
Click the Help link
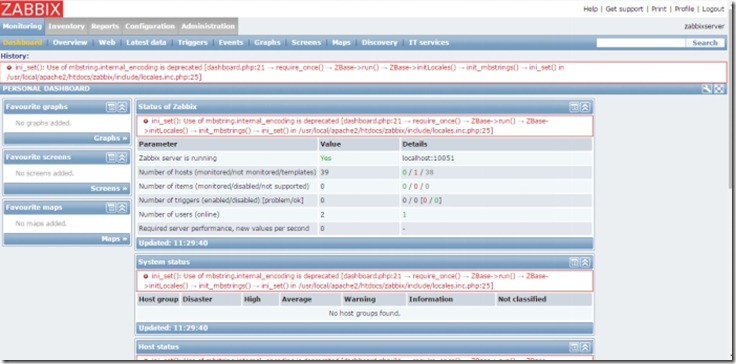coord(590,9)
